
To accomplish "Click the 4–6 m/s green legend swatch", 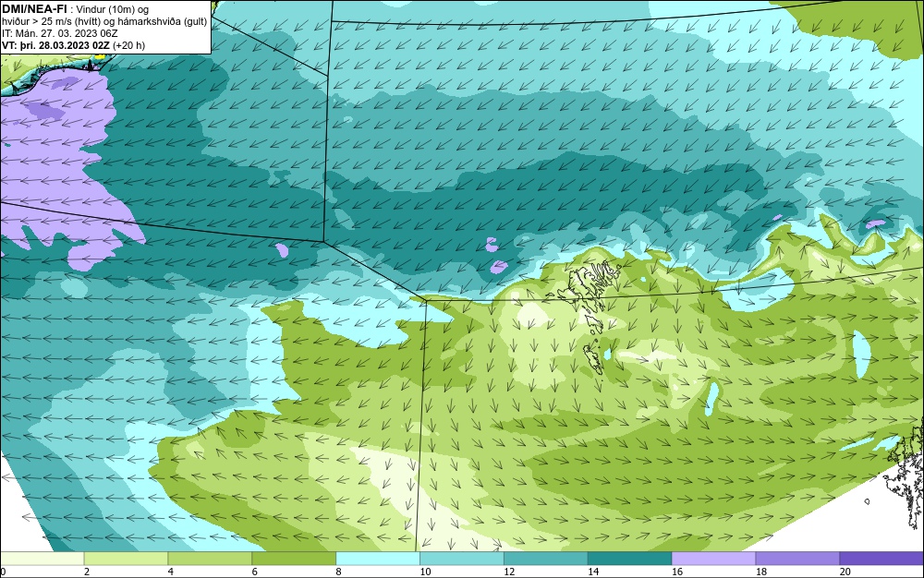I will click(x=210, y=559).
